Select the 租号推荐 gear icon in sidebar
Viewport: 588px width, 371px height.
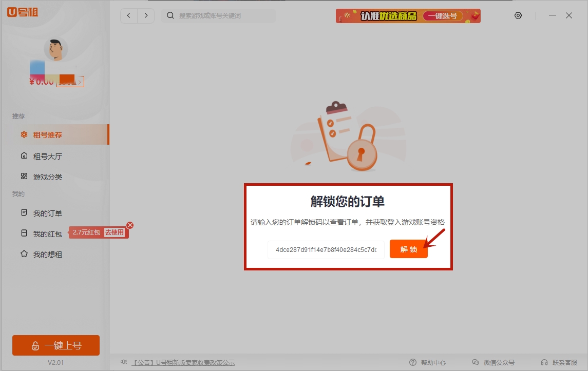pyautogui.click(x=23, y=134)
